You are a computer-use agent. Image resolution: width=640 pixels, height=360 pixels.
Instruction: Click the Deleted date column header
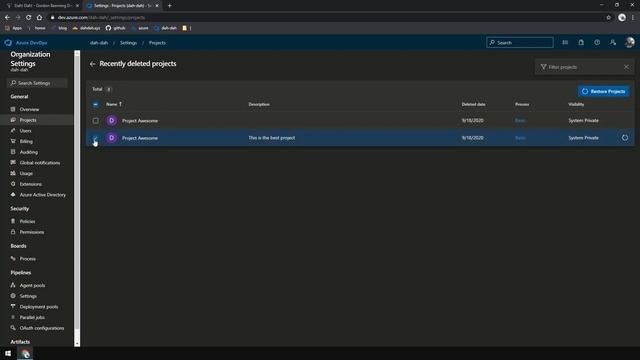[473, 104]
